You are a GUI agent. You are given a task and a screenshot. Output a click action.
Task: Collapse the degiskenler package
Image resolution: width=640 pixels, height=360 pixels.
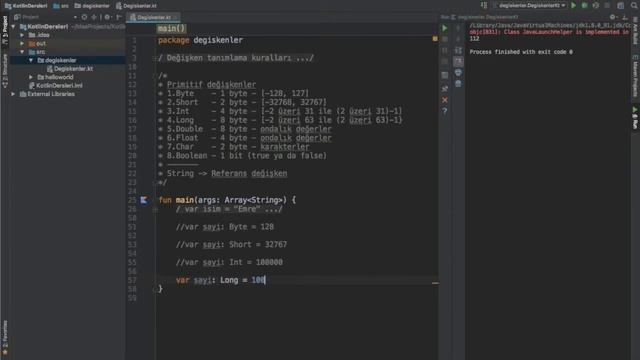coord(31,60)
